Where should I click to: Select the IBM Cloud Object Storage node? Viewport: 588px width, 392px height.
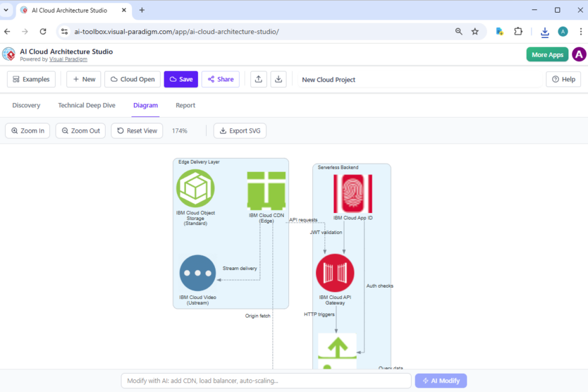tap(195, 189)
